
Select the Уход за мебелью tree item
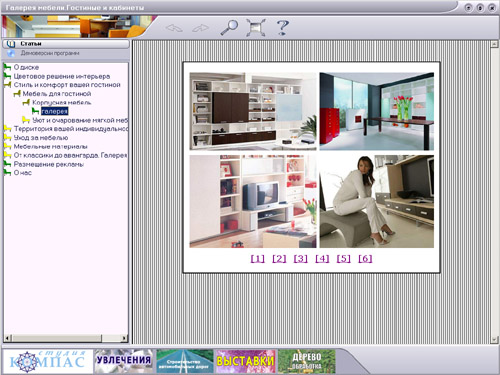pos(41,138)
